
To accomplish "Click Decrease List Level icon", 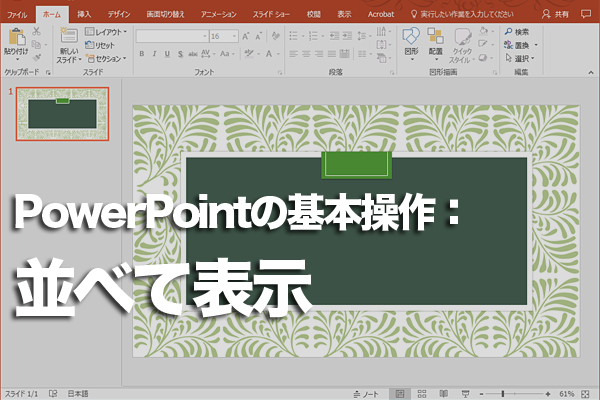I will coord(334,36).
